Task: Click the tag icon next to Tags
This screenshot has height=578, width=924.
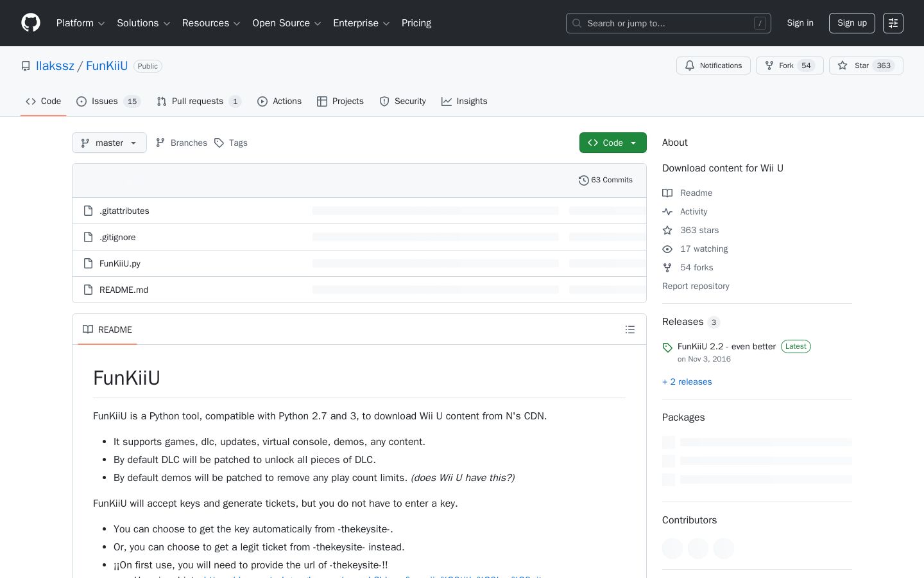Action: pyautogui.click(x=219, y=143)
